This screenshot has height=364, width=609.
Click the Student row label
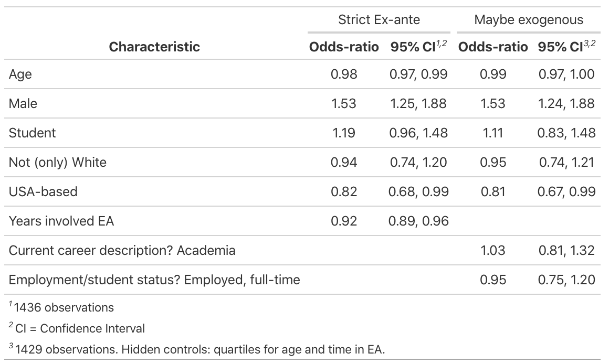32,133
